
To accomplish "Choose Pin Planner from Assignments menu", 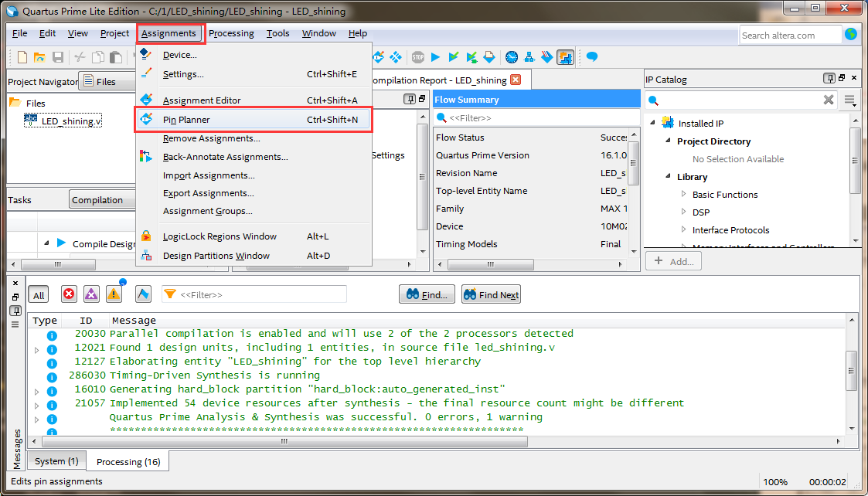I will point(253,120).
